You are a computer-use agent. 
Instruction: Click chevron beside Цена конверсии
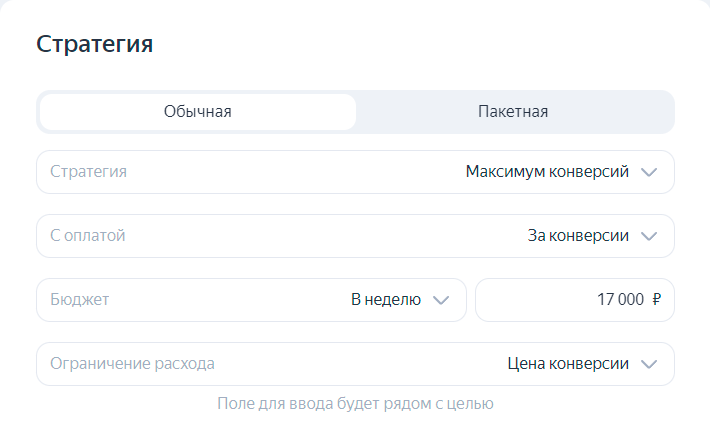[649, 364]
